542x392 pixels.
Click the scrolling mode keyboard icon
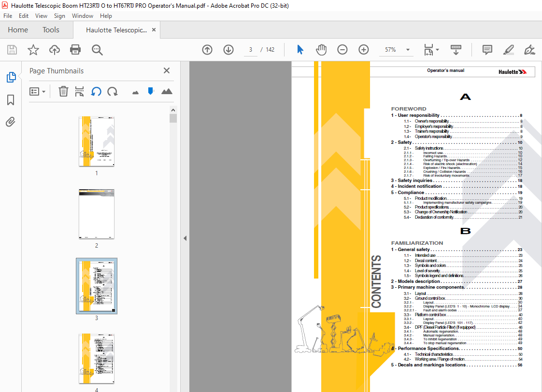[456, 50]
